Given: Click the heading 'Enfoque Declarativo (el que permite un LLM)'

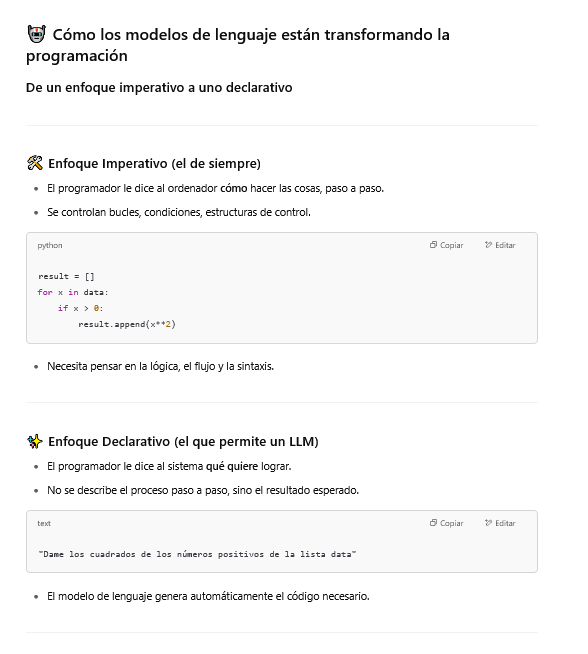Looking at the screenshot, I should click(x=183, y=441).
